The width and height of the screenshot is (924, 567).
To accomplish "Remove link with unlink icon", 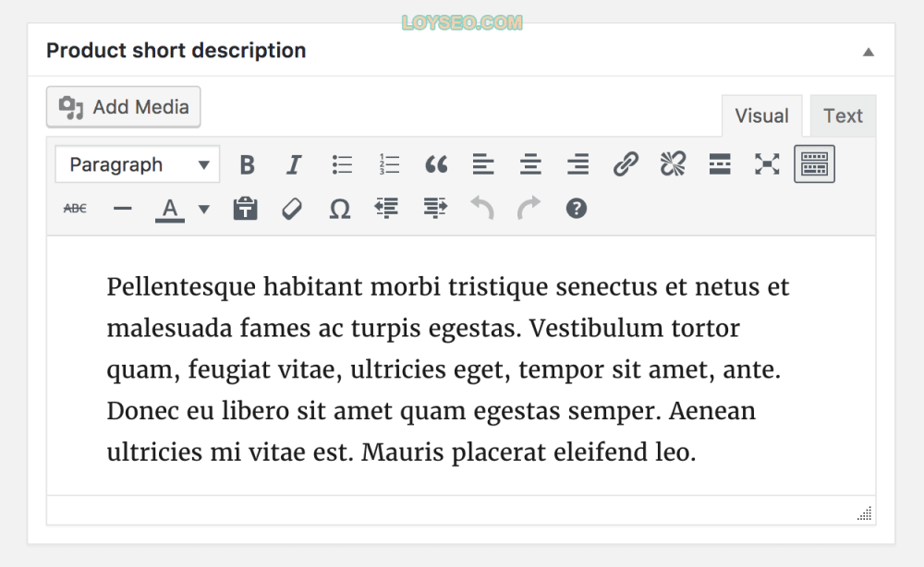I will pyautogui.click(x=673, y=164).
